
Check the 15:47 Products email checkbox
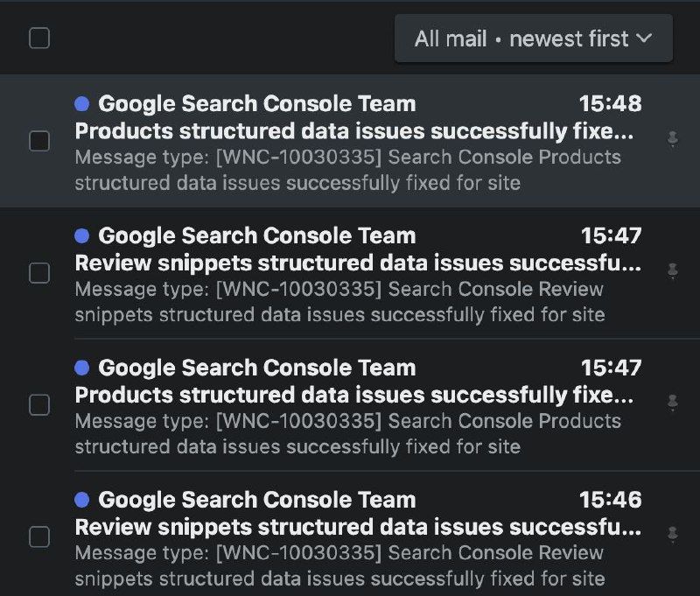tap(39, 404)
